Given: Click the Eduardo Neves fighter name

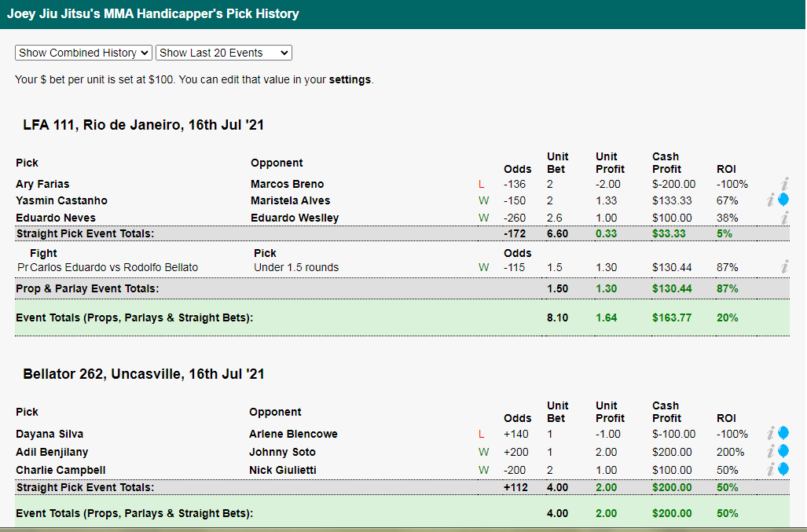Looking at the screenshot, I should [56, 218].
